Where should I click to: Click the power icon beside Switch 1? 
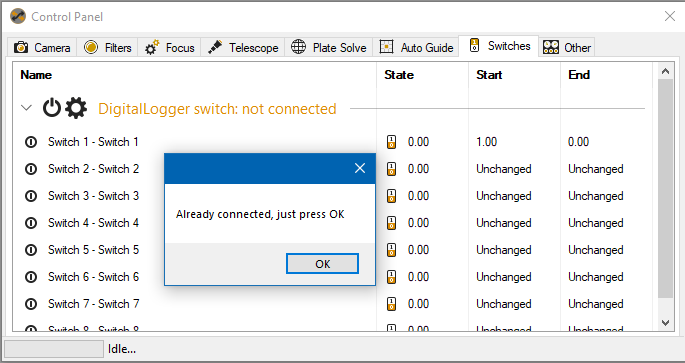[31, 142]
